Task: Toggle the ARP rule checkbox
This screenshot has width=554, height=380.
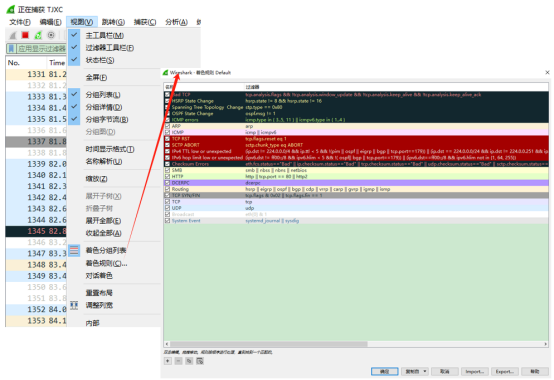Action: point(167,126)
